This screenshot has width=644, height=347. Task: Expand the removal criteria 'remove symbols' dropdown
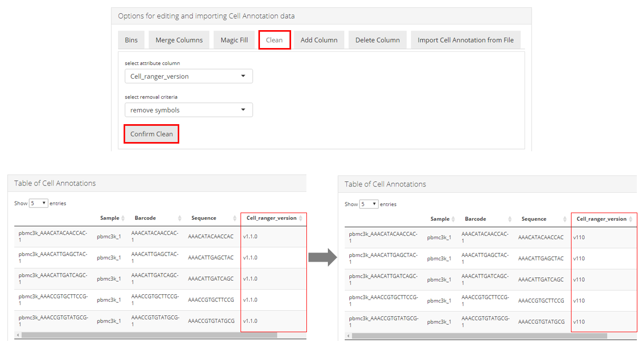(x=188, y=110)
